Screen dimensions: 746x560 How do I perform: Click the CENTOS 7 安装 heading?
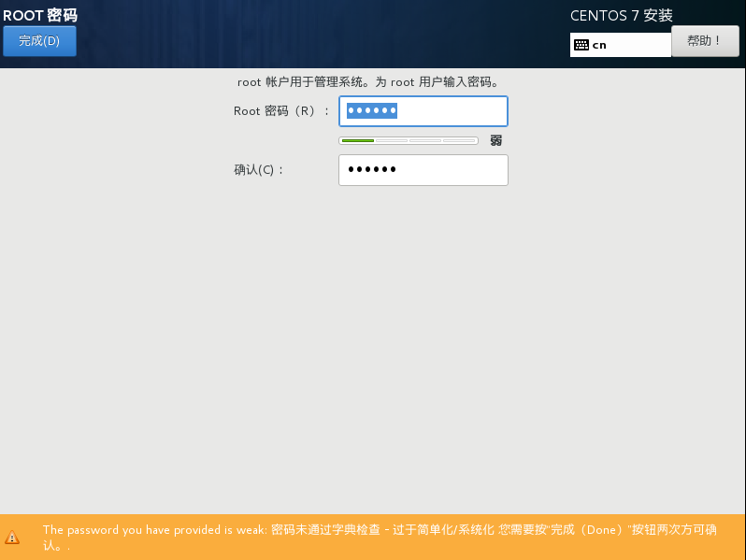622,15
